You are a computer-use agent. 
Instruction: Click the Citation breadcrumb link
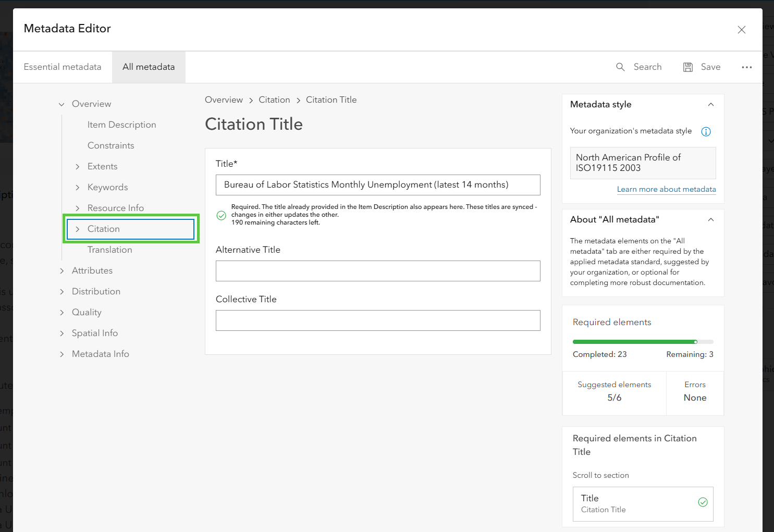click(x=274, y=100)
